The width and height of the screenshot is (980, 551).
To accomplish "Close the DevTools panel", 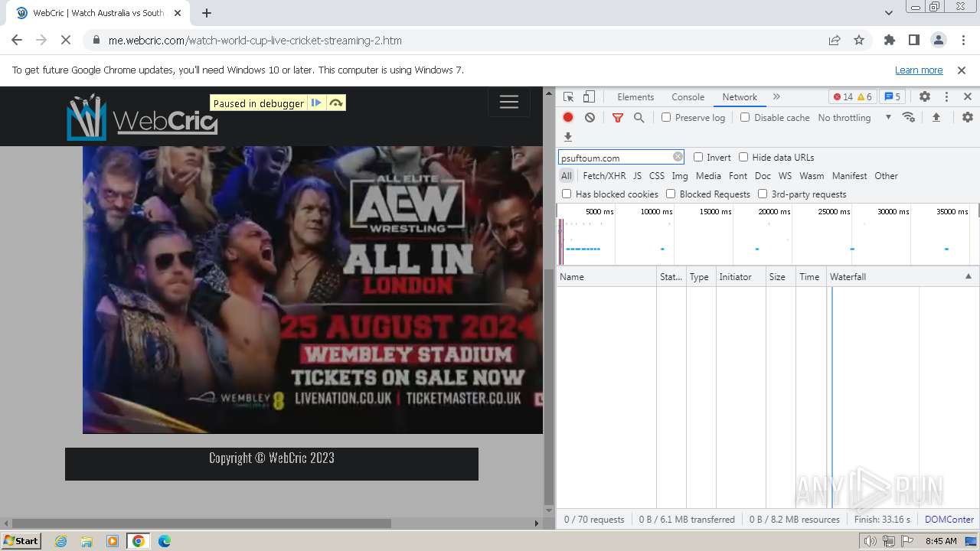I will (x=967, y=97).
